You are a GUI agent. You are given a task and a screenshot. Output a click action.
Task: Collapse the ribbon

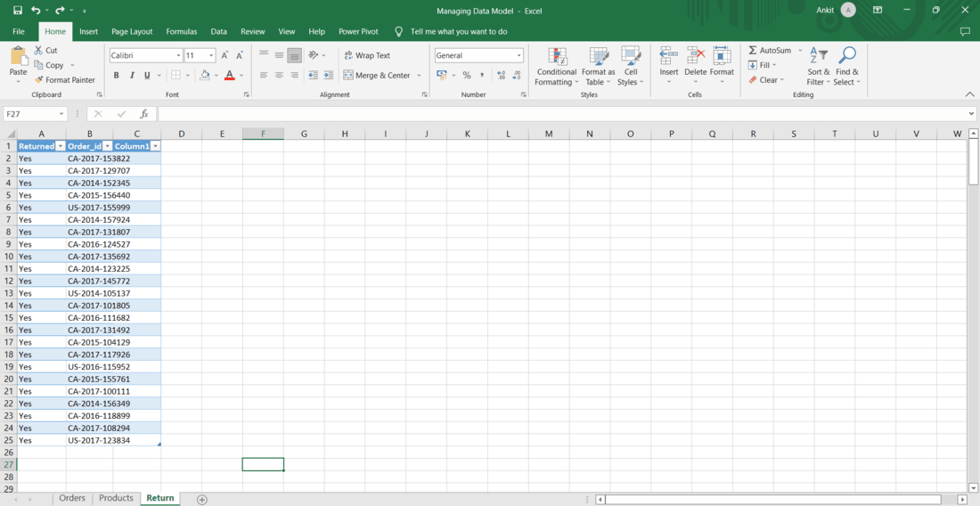(x=969, y=94)
